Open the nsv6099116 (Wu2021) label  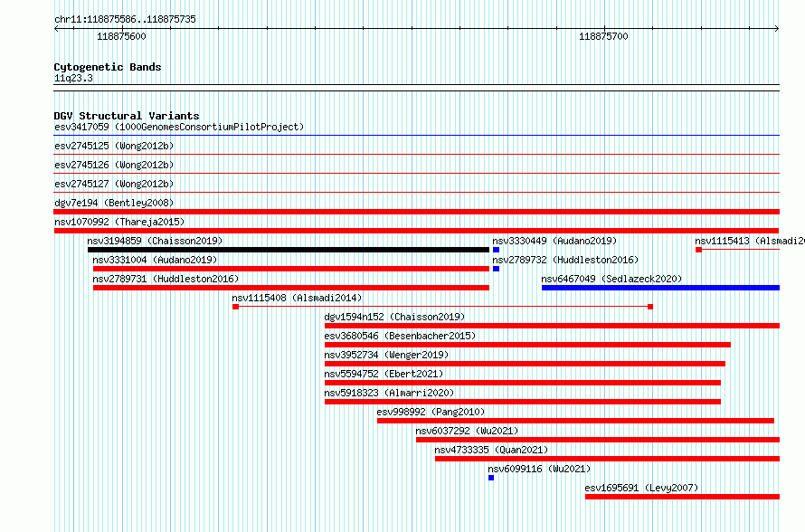tap(540, 469)
